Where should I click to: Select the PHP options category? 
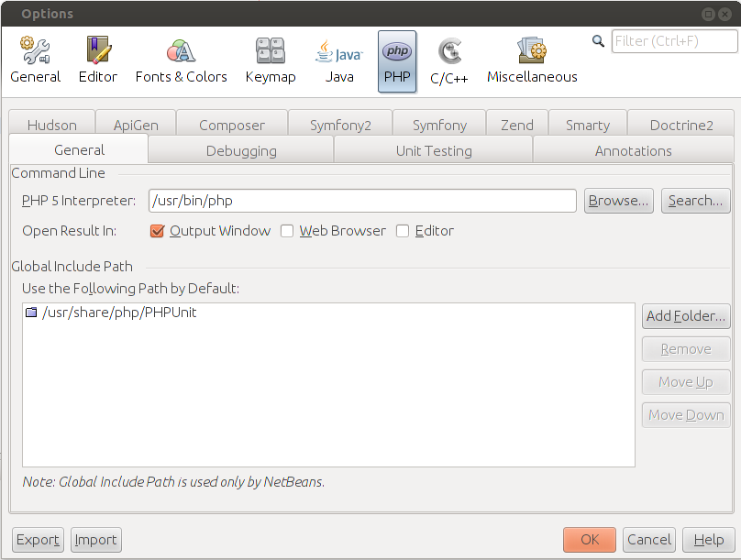tap(397, 61)
